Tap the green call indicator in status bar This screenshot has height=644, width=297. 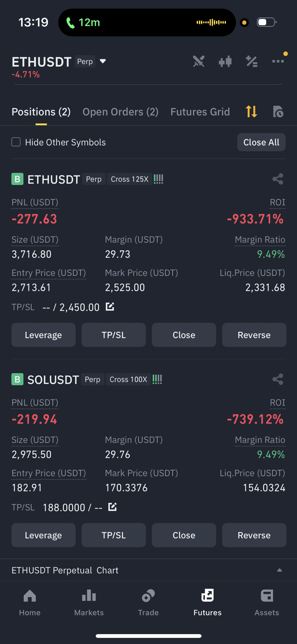click(83, 23)
